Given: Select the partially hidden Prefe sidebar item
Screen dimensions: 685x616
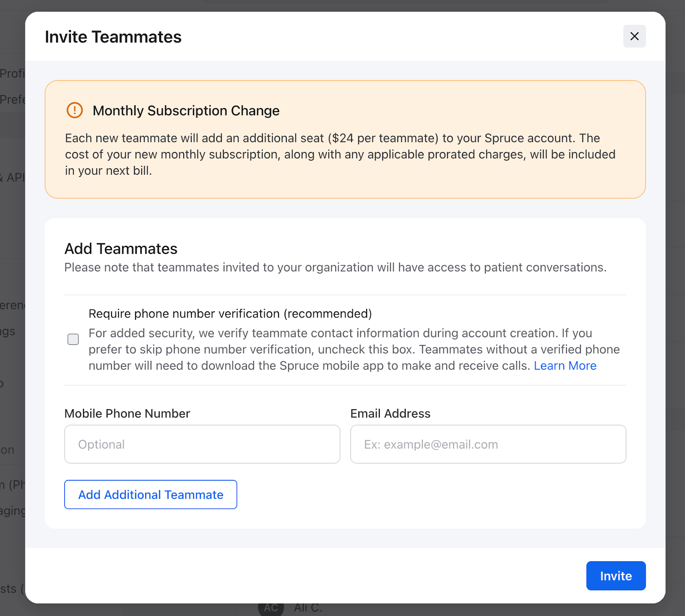Looking at the screenshot, I should 12,100.
